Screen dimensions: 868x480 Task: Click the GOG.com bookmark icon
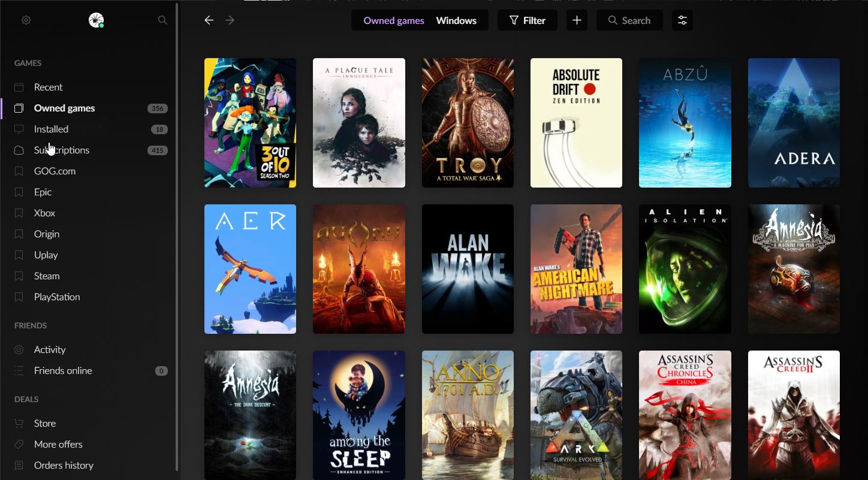[19, 171]
